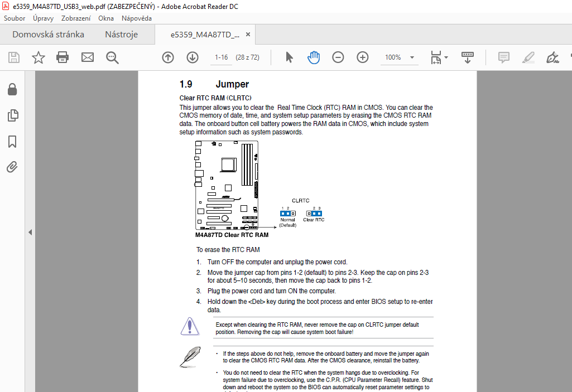Open the Soubor menu
Image resolution: width=572 pixels, height=392 pixels.
[15, 18]
